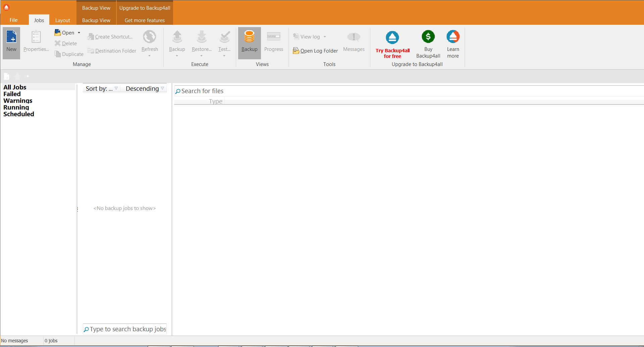Open the Backup View ribbon tab
Image resolution: width=644 pixels, height=347 pixels.
click(96, 20)
